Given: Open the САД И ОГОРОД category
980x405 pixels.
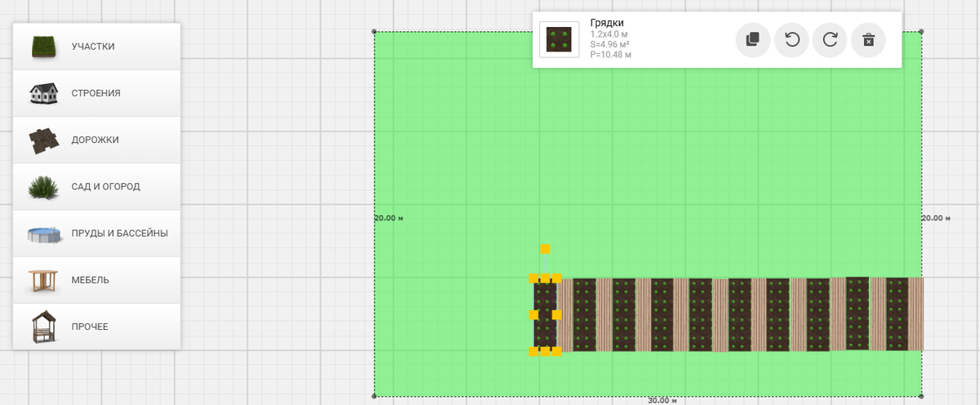Looking at the screenshot, I should pyautogui.click(x=96, y=186).
